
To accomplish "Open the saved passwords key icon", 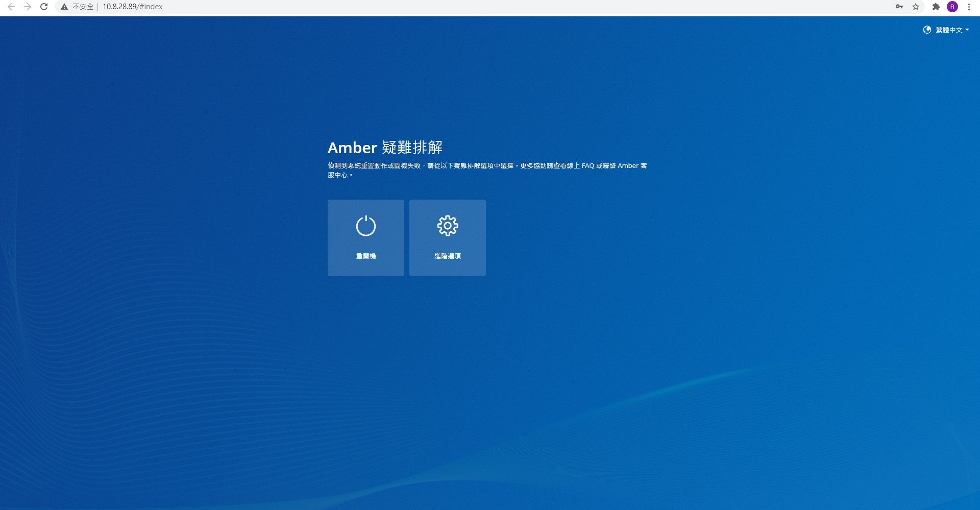I will pyautogui.click(x=899, y=7).
